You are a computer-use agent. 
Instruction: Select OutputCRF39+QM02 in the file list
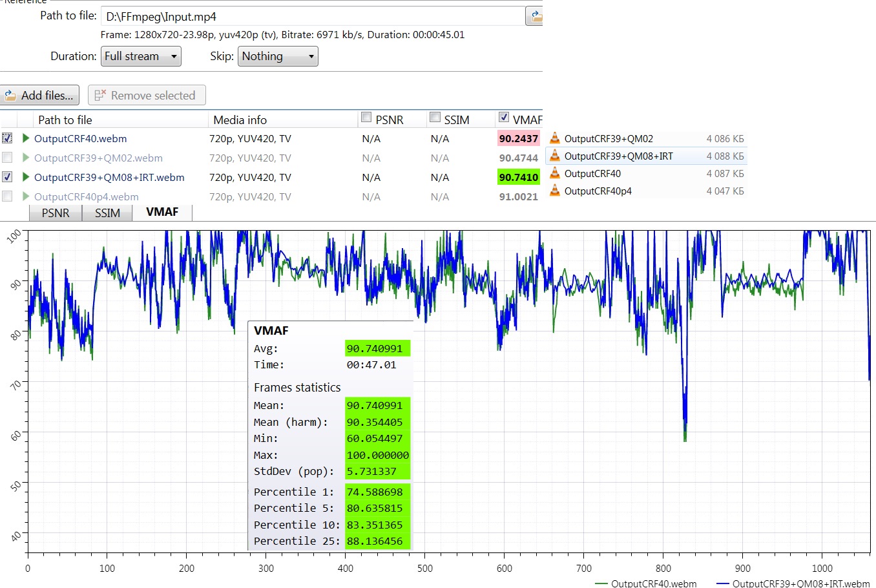pos(609,138)
